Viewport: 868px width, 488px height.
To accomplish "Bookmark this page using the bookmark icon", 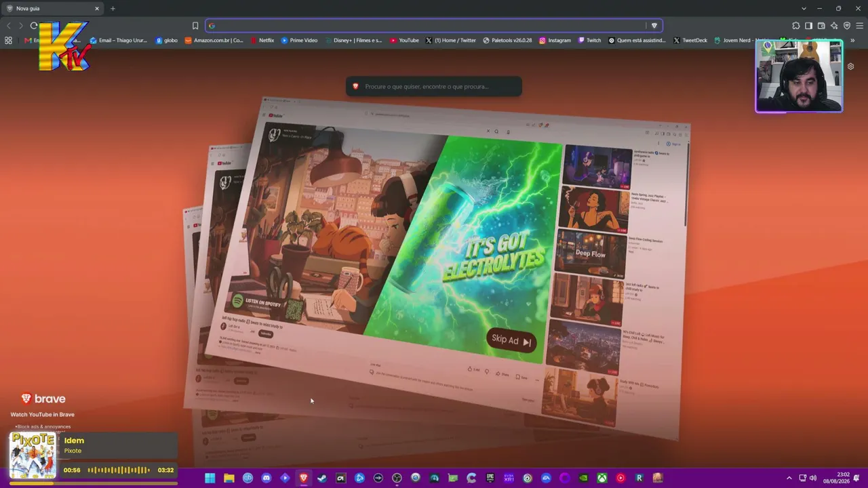I will [195, 26].
